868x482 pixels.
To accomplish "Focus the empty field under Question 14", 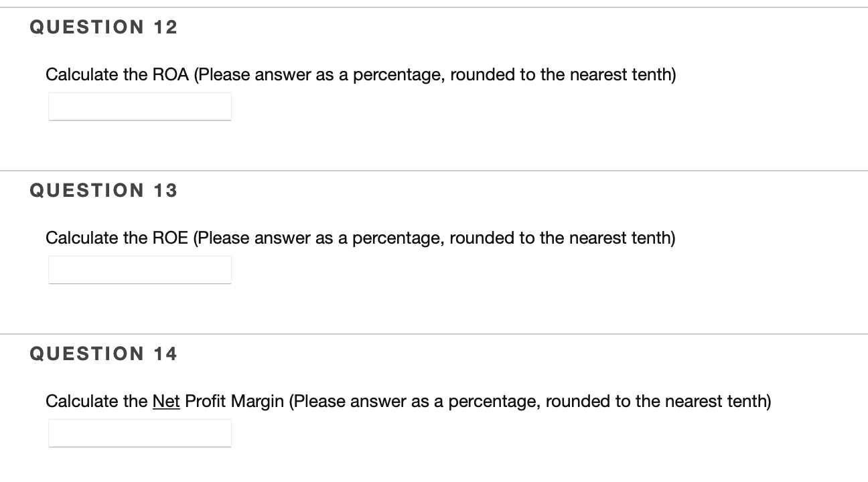I will pyautogui.click(x=139, y=432).
